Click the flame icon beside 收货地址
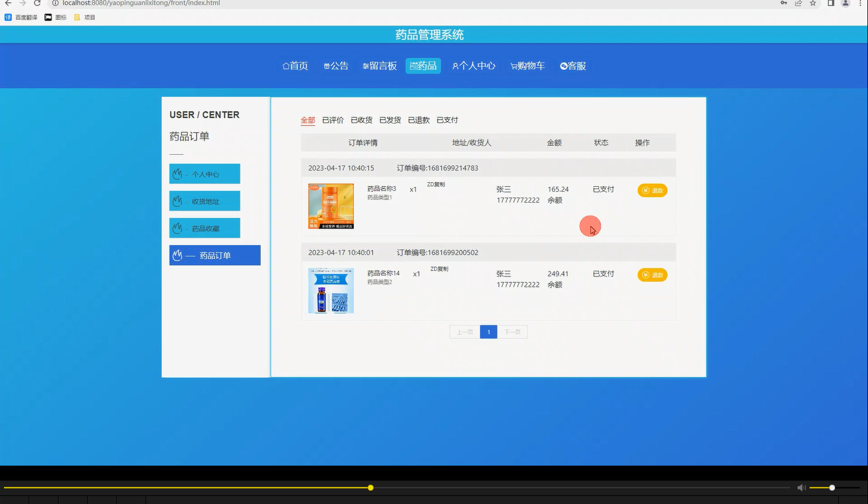The height and width of the screenshot is (504, 868). pyautogui.click(x=177, y=200)
